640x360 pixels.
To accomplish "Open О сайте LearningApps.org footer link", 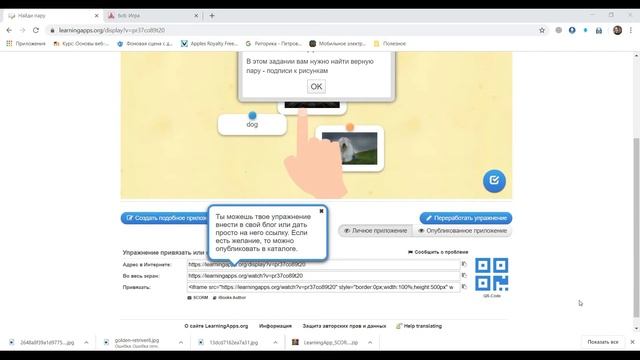I will (216, 326).
